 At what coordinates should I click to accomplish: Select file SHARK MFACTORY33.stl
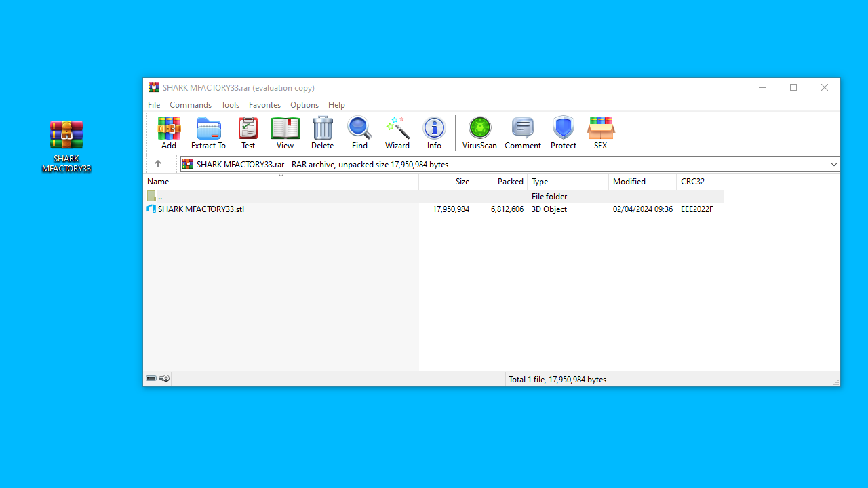201,209
